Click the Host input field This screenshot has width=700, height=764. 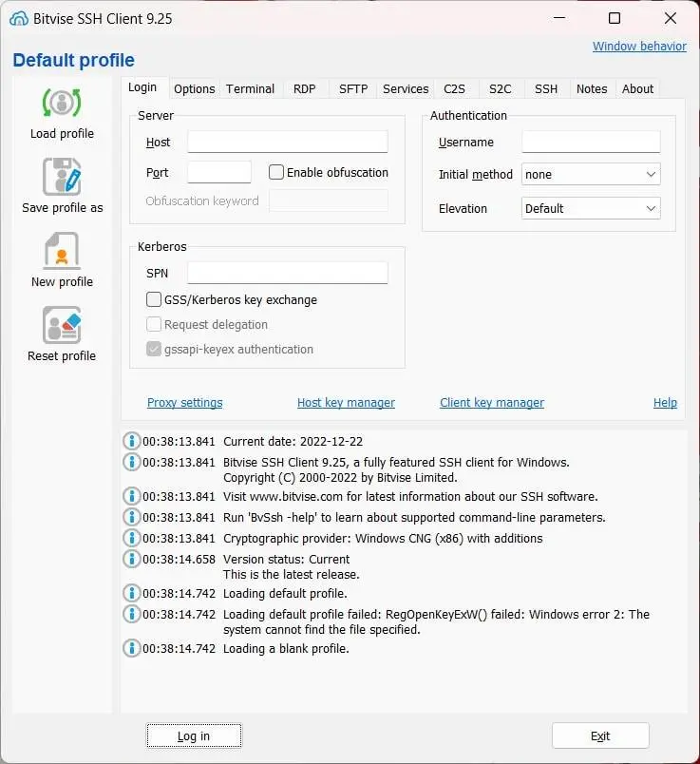coord(288,142)
